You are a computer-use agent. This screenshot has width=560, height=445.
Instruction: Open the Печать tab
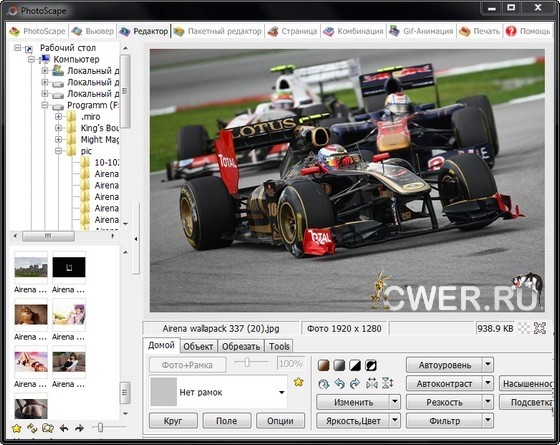pos(479,31)
